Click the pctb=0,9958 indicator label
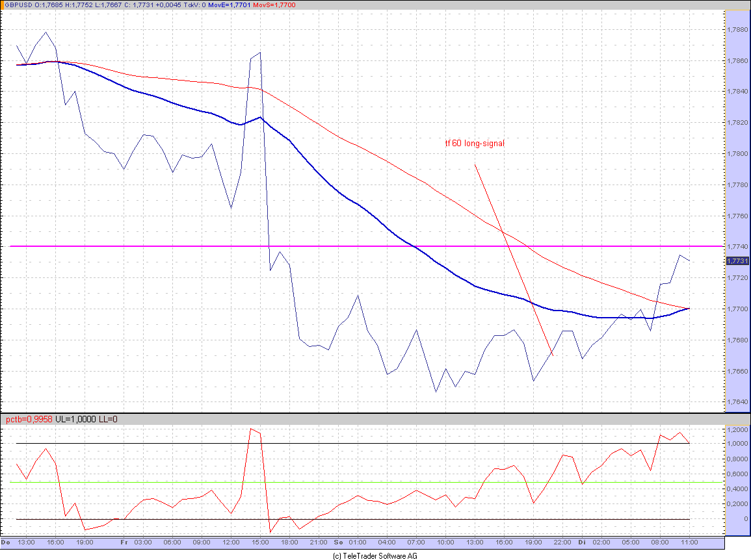751x560 pixels. (29, 419)
